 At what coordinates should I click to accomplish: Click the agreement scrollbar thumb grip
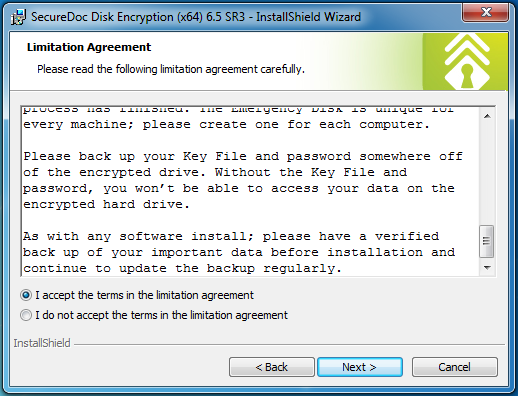487,241
